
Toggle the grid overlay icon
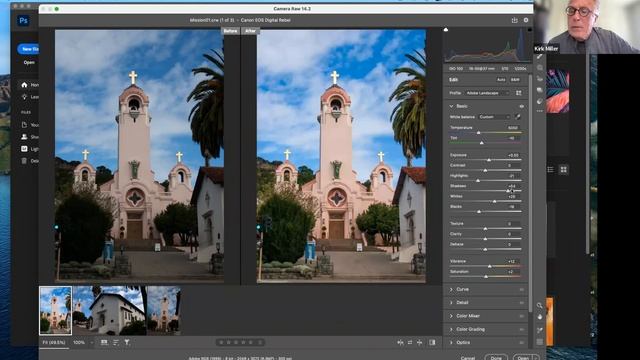point(540,342)
